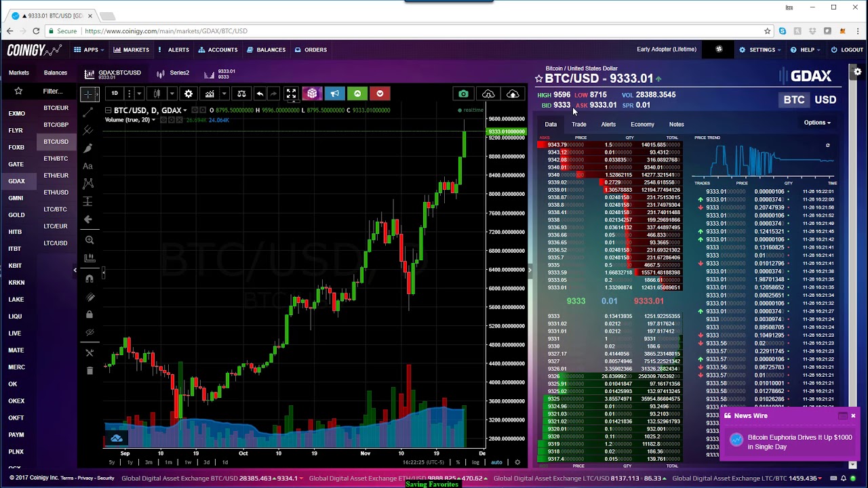Select the KRKN exchange
This screenshot has width=868, height=488.
pos(16,283)
